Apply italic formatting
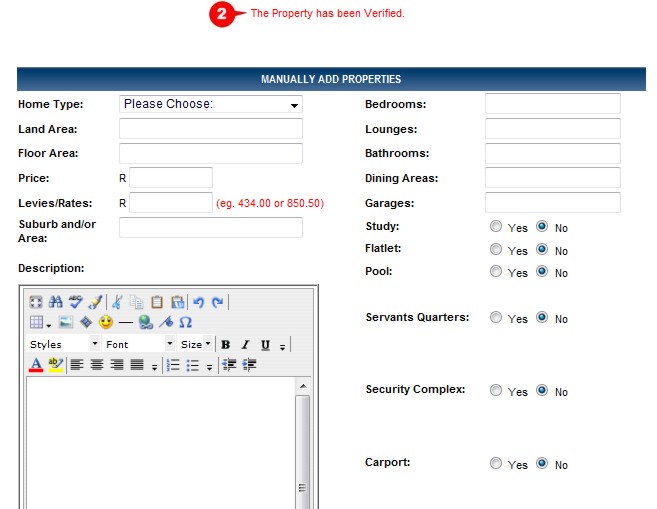Image resolution: width=657 pixels, height=509 pixels. click(x=246, y=345)
